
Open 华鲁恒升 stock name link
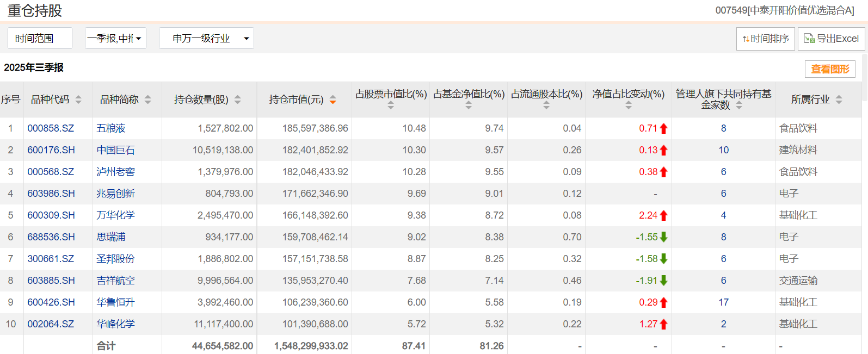click(116, 302)
